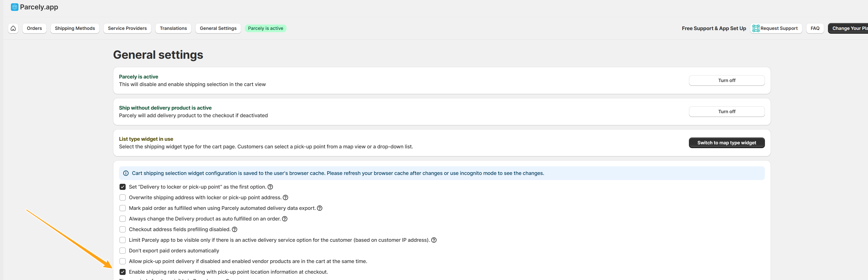
Task: Open the Orders tab
Action: (x=34, y=28)
